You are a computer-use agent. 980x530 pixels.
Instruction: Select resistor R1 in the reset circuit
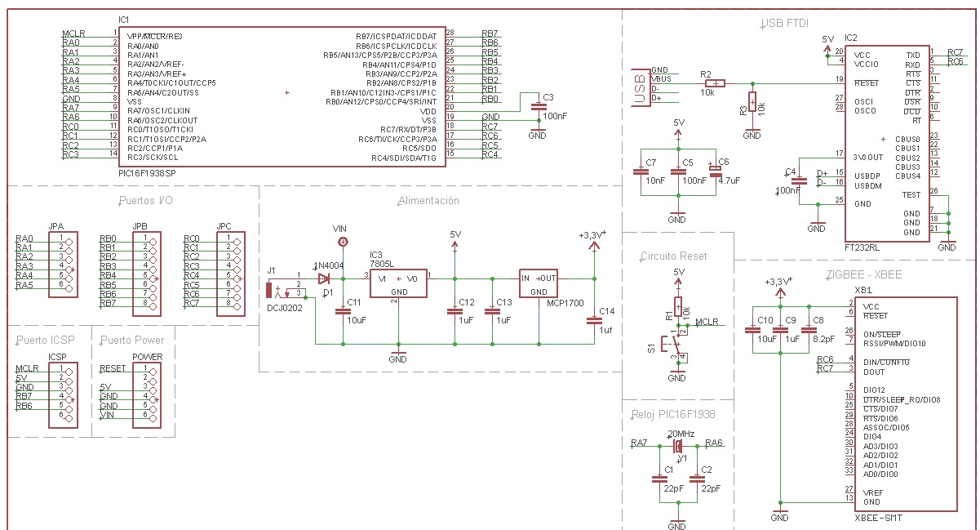677,307
